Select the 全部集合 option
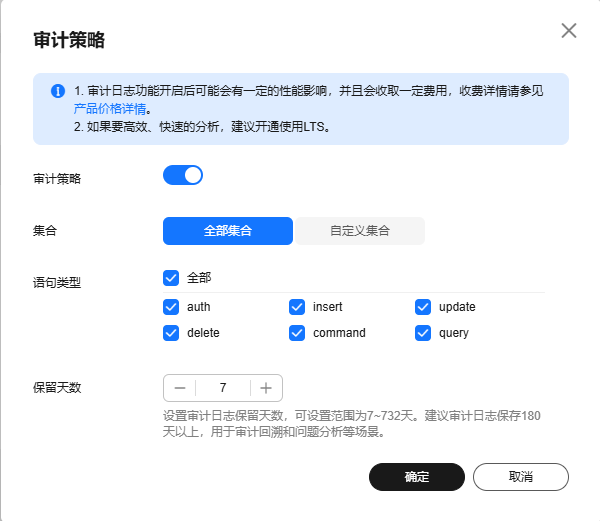This screenshot has width=600, height=521. click(228, 231)
